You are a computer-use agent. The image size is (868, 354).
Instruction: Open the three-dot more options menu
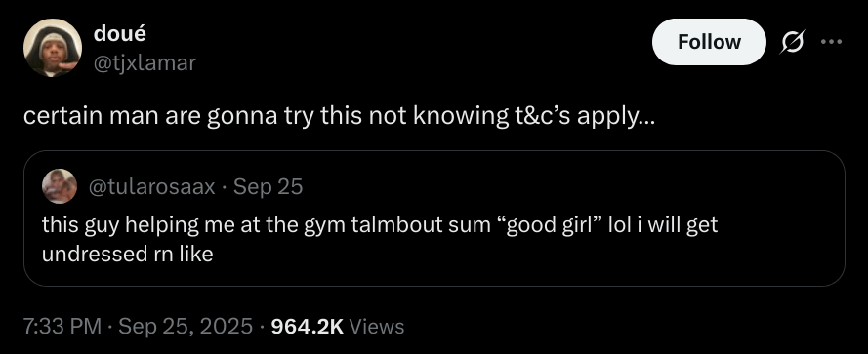pyautogui.click(x=832, y=42)
